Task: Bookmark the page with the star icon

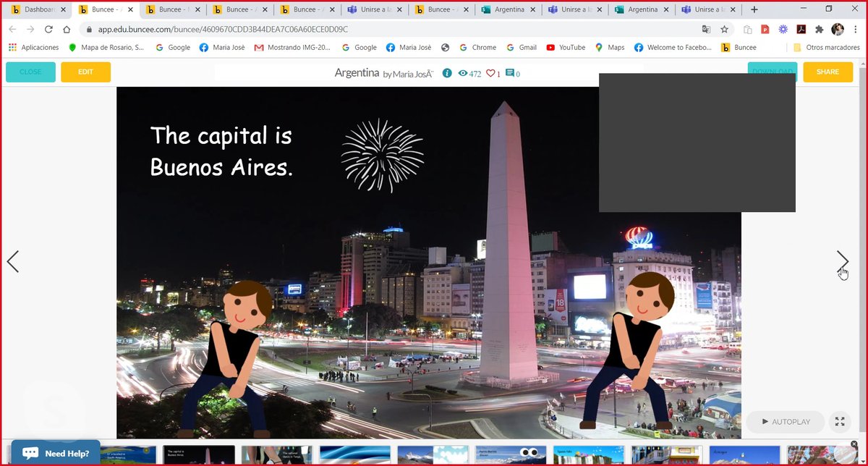Action: (723, 30)
